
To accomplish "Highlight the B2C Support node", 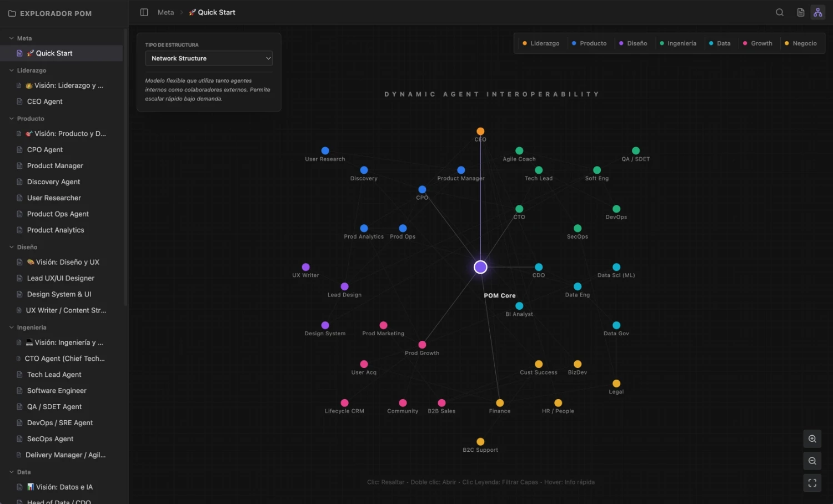I will click(480, 442).
